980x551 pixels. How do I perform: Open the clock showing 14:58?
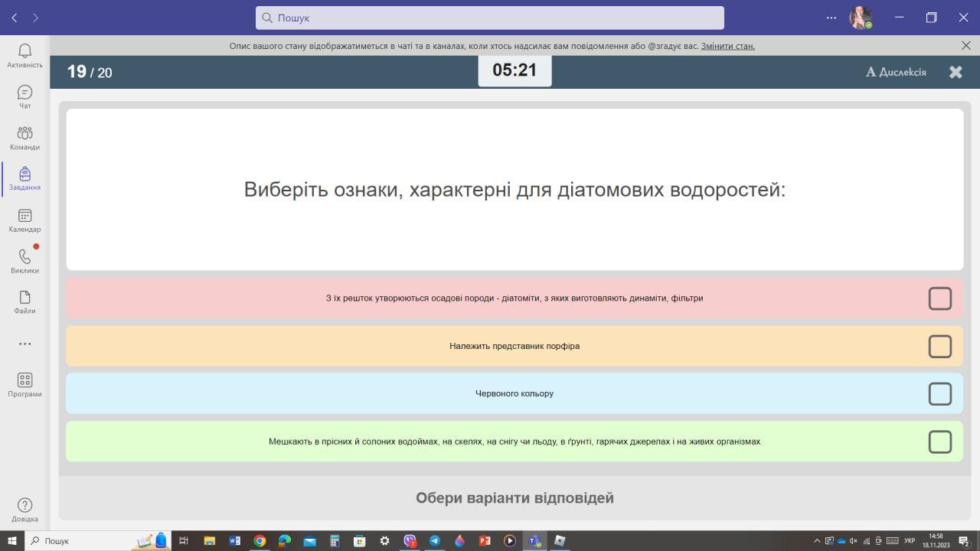936,541
